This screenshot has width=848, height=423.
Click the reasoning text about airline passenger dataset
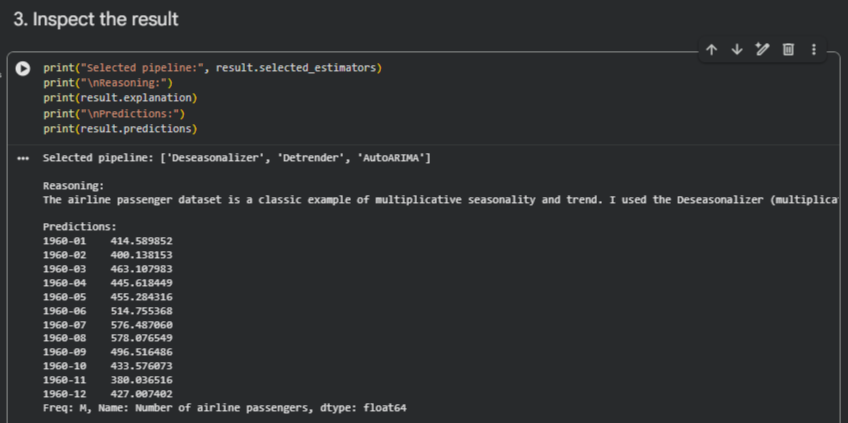point(441,200)
